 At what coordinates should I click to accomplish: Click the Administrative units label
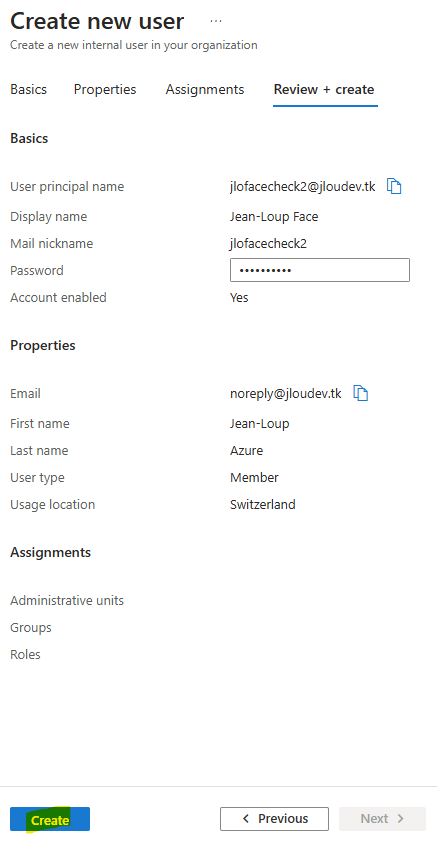tap(67, 600)
